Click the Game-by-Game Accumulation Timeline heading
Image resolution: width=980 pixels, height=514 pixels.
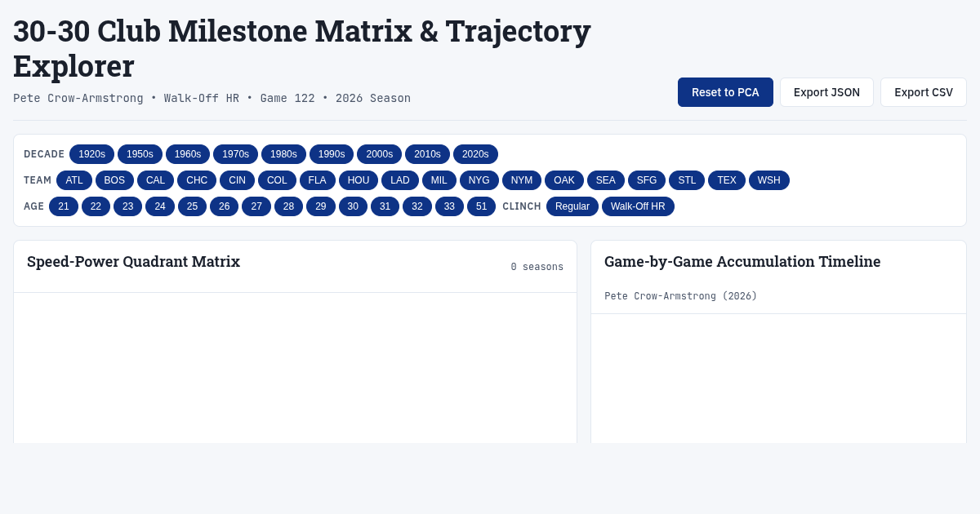point(742,262)
